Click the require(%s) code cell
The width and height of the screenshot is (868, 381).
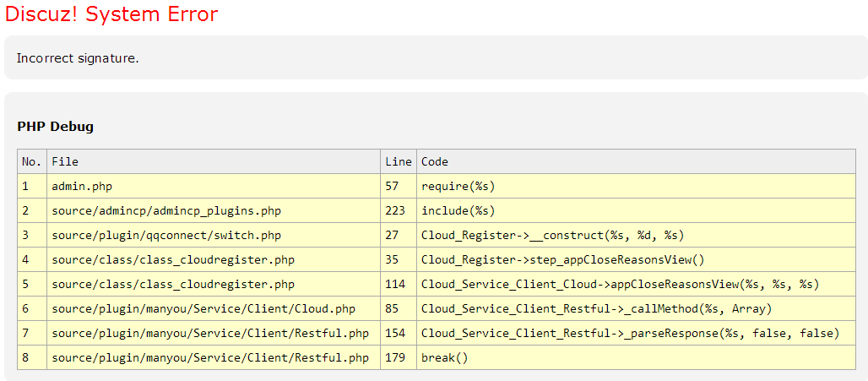click(x=458, y=186)
